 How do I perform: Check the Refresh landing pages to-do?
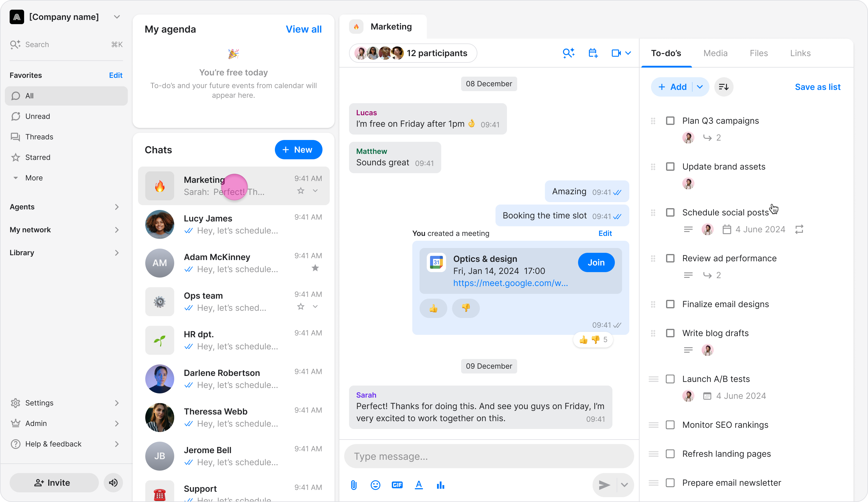(670, 454)
